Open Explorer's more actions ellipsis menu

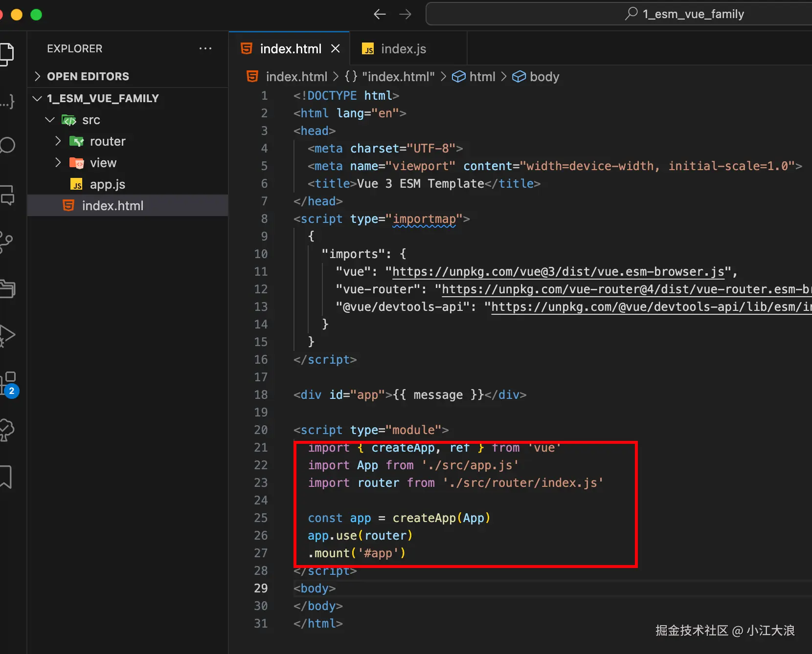coord(205,48)
